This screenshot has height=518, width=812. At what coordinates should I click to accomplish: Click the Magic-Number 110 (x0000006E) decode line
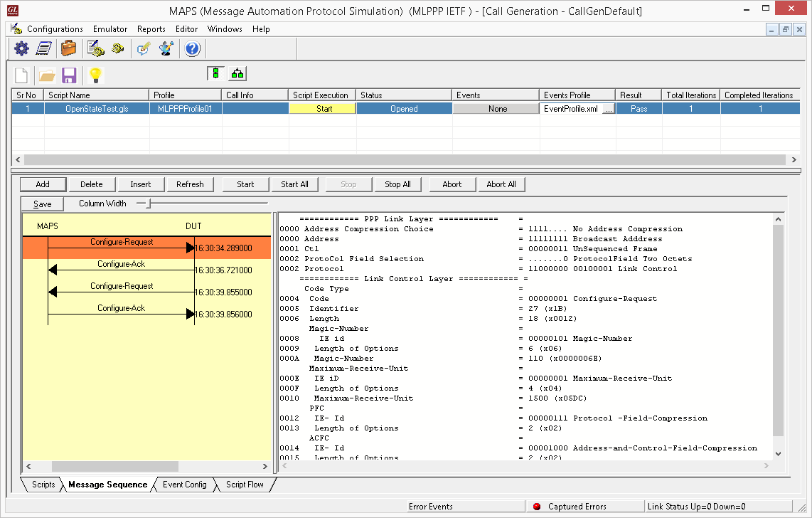point(441,359)
